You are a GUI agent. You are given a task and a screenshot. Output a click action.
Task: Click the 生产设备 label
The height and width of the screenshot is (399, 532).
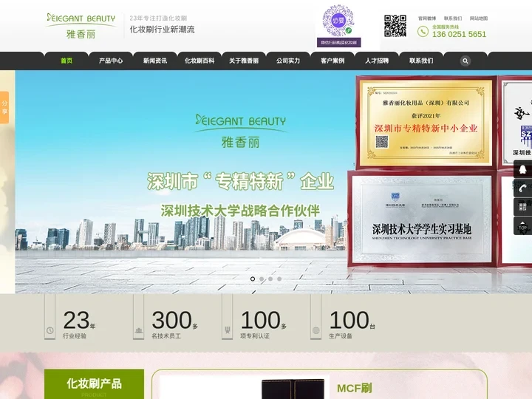341,336
